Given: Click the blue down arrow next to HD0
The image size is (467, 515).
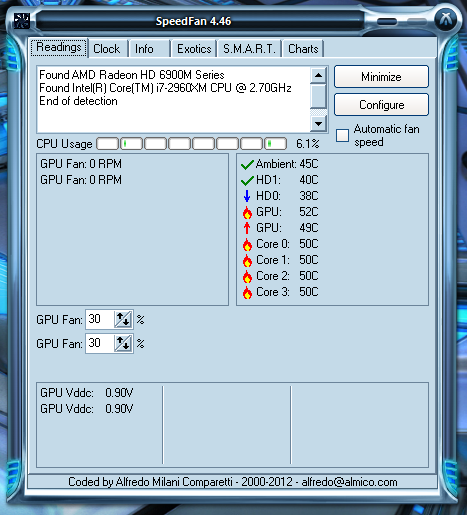Looking at the screenshot, I should pos(247,196).
